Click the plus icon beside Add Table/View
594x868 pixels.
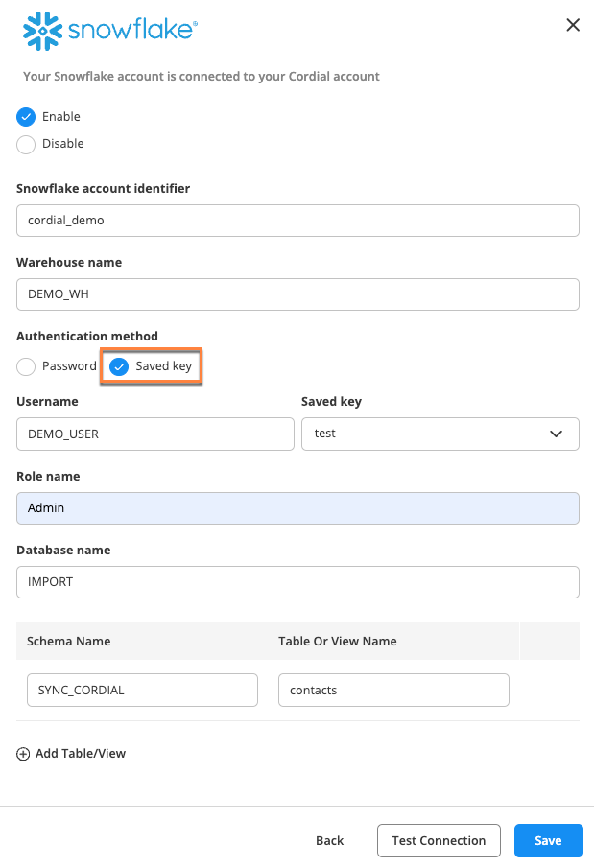23,754
